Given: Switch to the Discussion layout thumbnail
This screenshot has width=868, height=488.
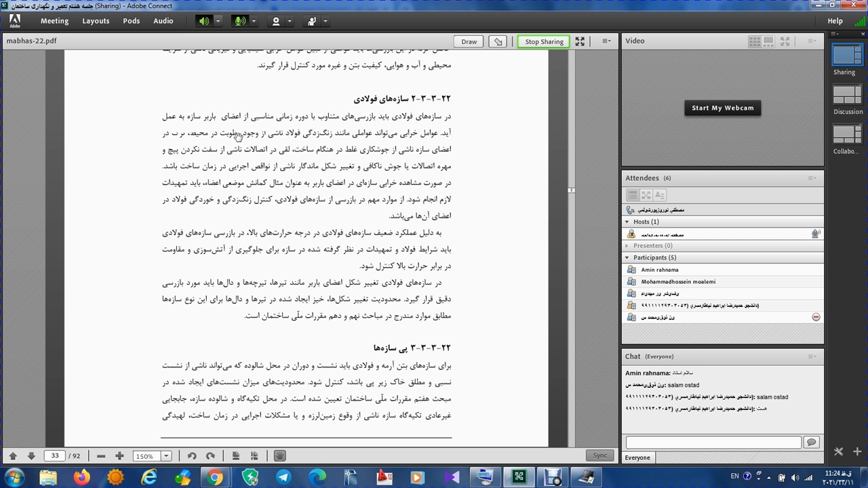Looking at the screenshot, I should coord(847,96).
